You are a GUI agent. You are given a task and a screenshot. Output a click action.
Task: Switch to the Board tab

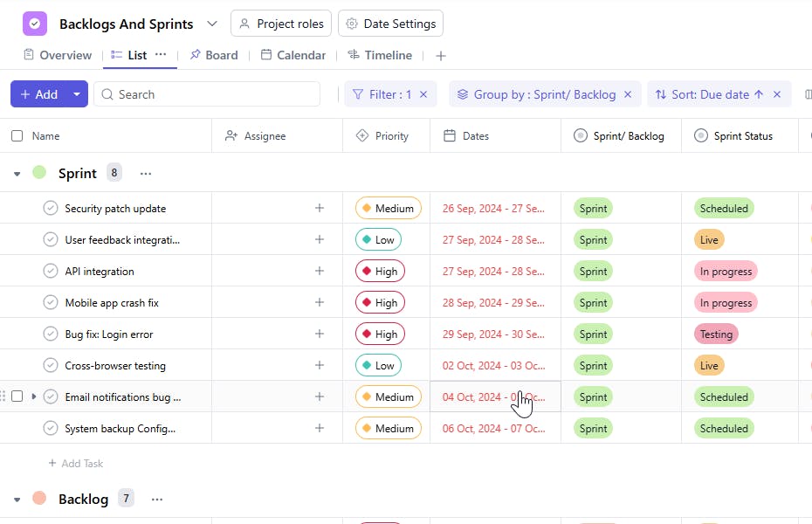pyautogui.click(x=214, y=55)
